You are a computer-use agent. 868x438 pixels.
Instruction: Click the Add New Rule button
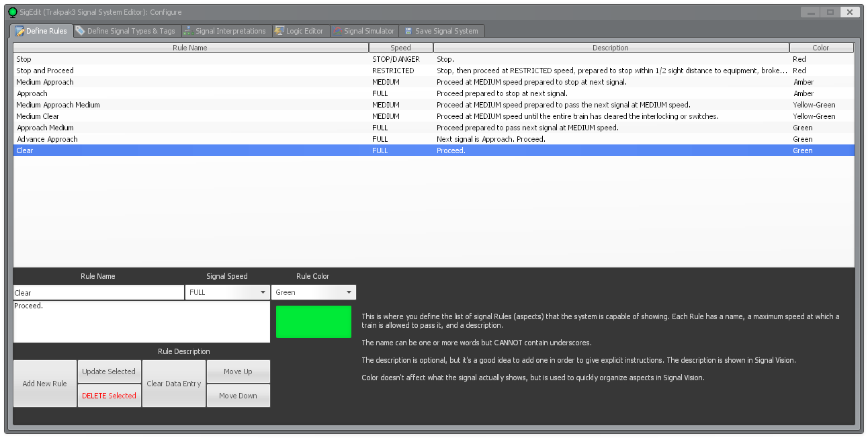pyautogui.click(x=45, y=384)
